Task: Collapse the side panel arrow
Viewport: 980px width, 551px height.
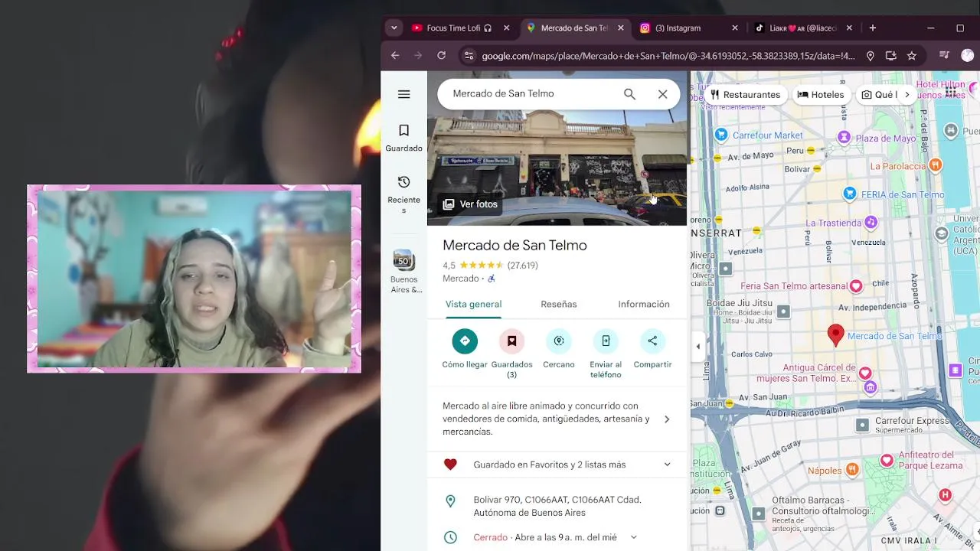Action: tap(697, 347)
